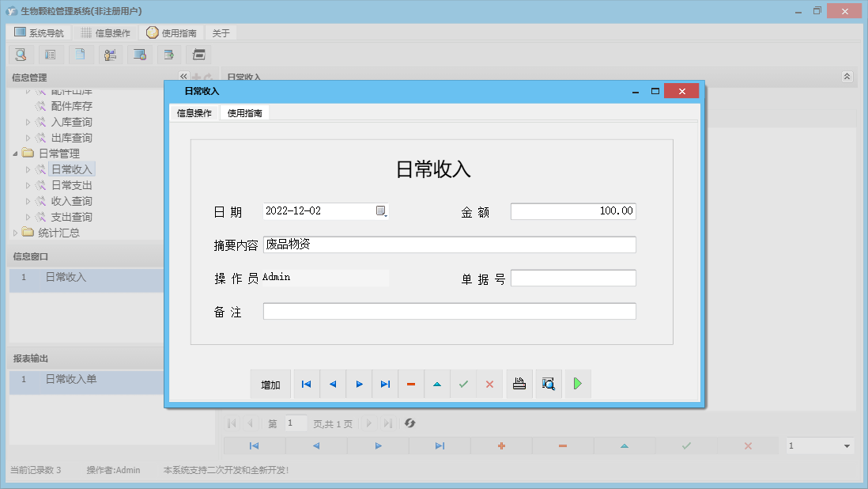Screen dimensions: 868x489
Task: Open the 关于 menu item
Action: (x=220, y=32)
